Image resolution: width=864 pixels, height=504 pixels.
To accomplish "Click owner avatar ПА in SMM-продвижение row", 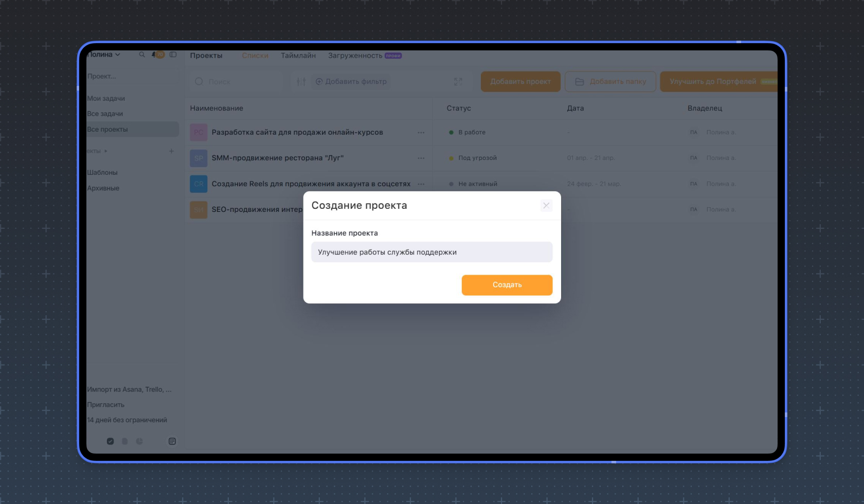I will pyautogui.click(x=694, y=158).
